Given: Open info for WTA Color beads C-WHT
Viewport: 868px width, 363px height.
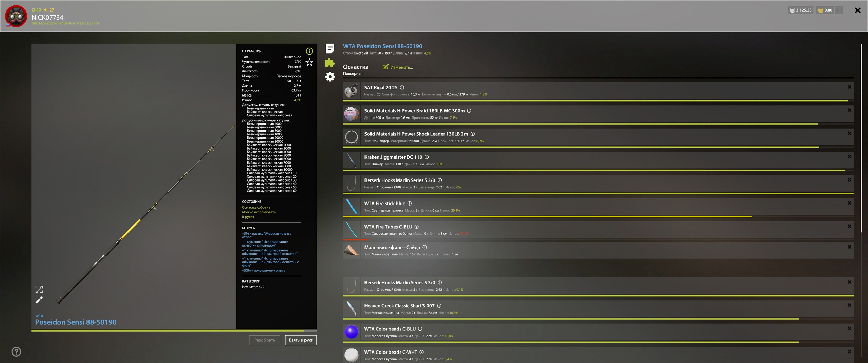Looking at the screenshot, I should [421, 352].
